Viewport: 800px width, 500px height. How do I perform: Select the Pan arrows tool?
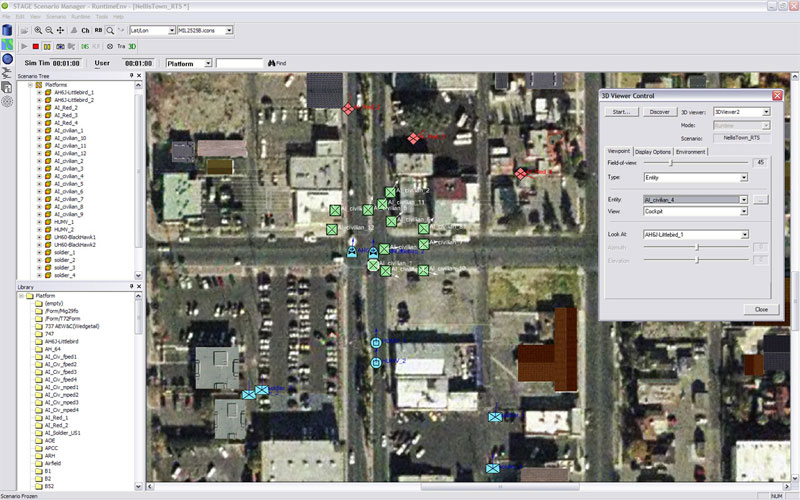pyautogui.click(x=61, y=31)
